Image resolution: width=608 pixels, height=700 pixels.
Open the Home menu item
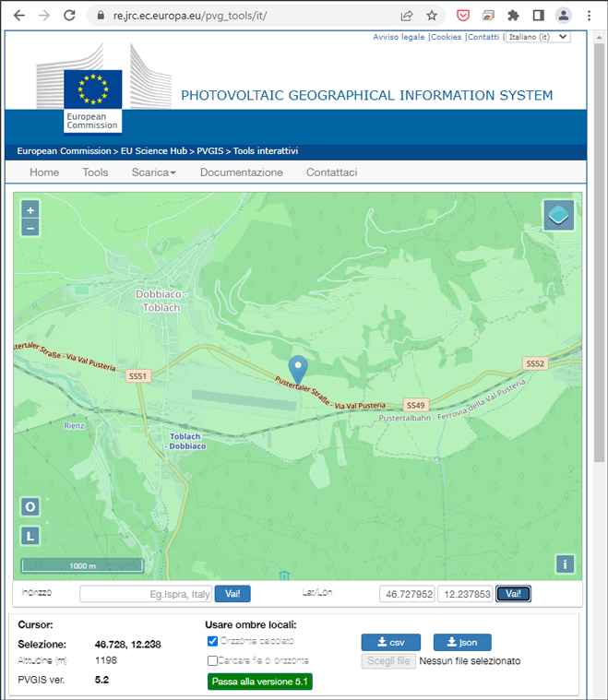pos(44,172)
